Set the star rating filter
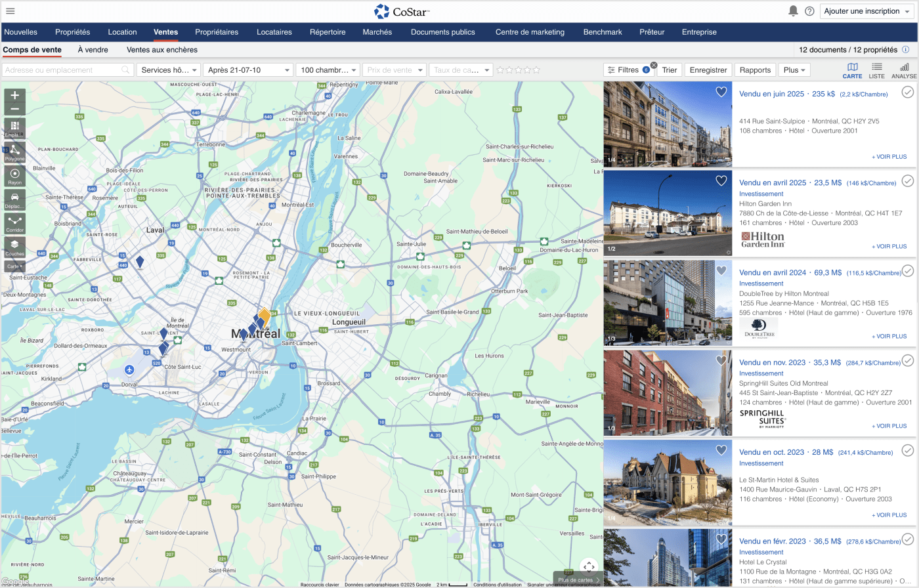Screen dimensions: 919x588 pos(518,70)
